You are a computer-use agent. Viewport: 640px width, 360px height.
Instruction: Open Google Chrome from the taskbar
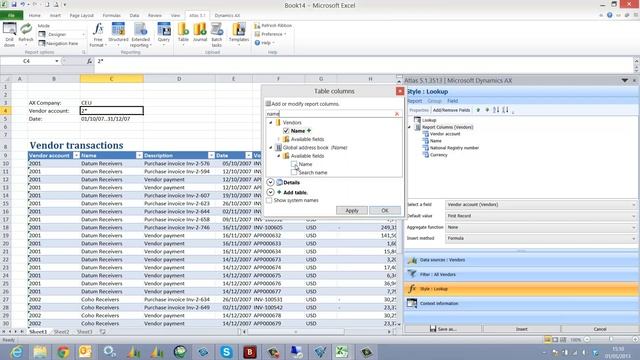tap(63, 351)
